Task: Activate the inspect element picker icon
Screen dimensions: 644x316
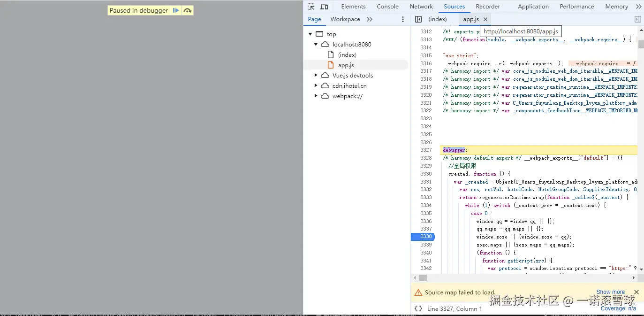Action: tap(311, 7)
